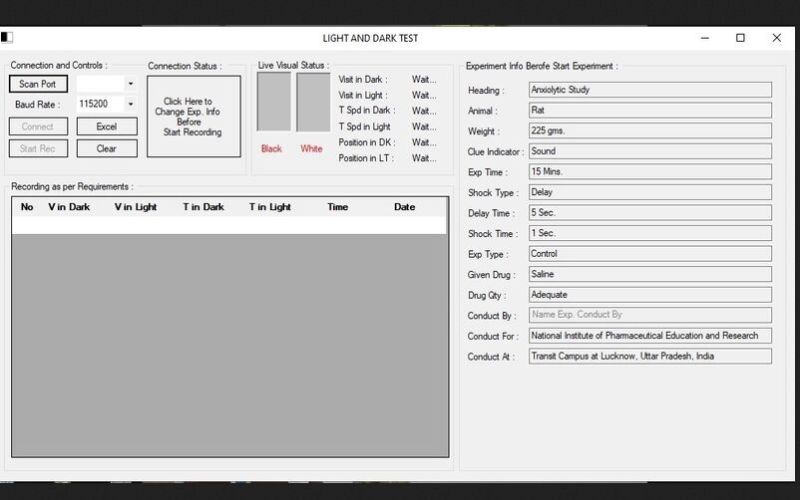
Task: Click the White chamber indicator box
Action: [x=312, y=103]
